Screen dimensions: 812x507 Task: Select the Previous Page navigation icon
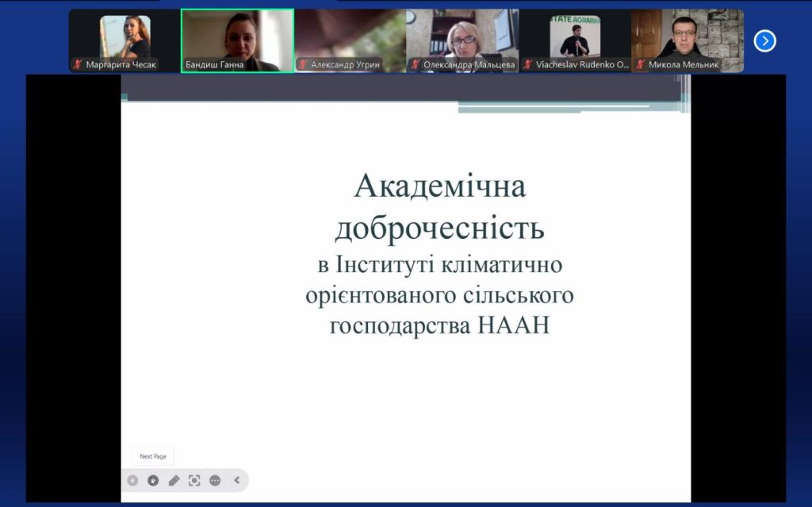coord(132,480)
